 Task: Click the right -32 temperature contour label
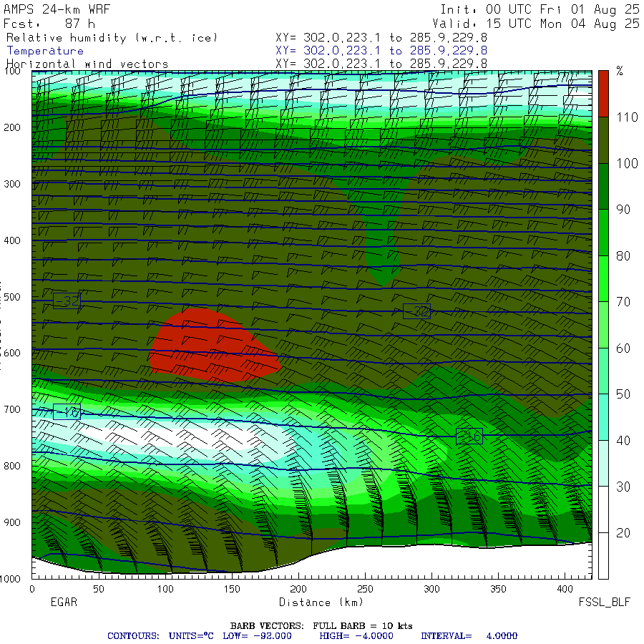click(416, 311)
